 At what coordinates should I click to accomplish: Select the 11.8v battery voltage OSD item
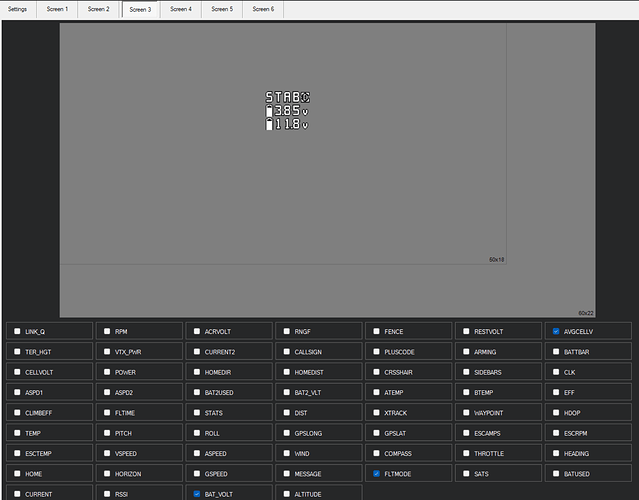click(286, 124)
